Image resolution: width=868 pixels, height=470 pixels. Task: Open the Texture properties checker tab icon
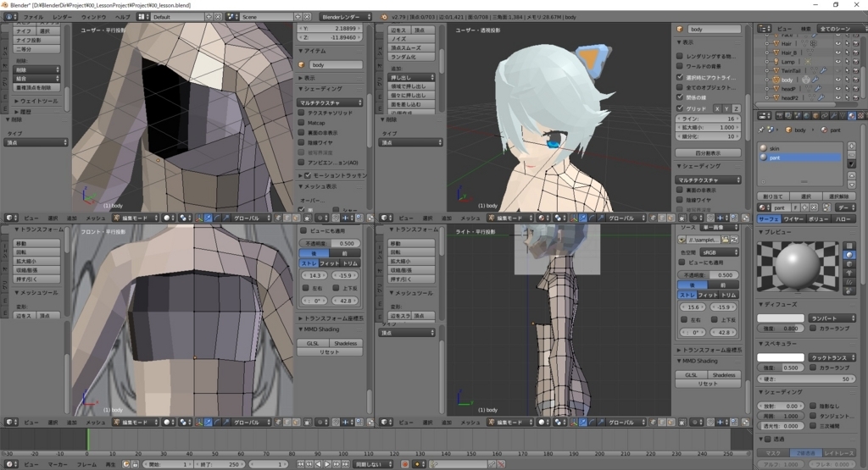[861, 115]
